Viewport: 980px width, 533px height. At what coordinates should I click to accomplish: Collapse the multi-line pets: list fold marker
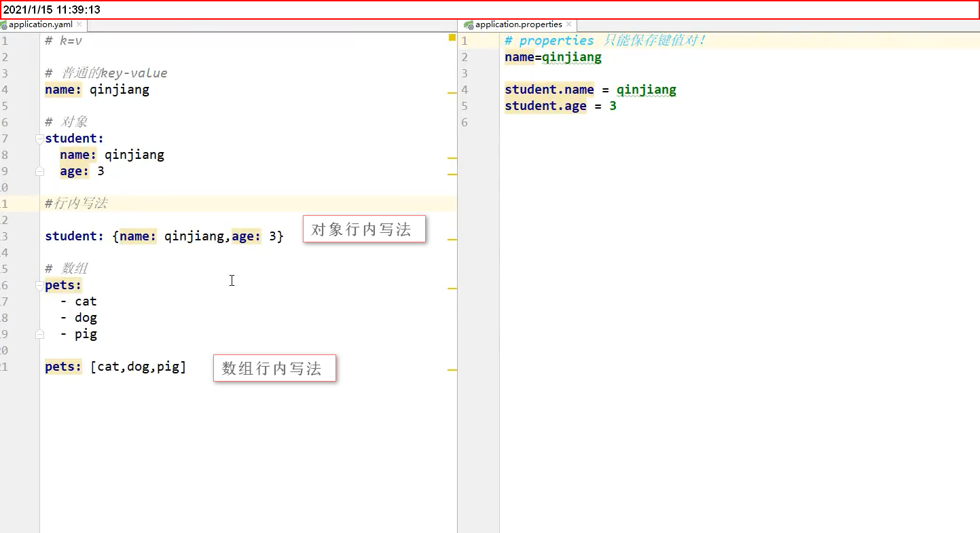[x=40, y=286]
